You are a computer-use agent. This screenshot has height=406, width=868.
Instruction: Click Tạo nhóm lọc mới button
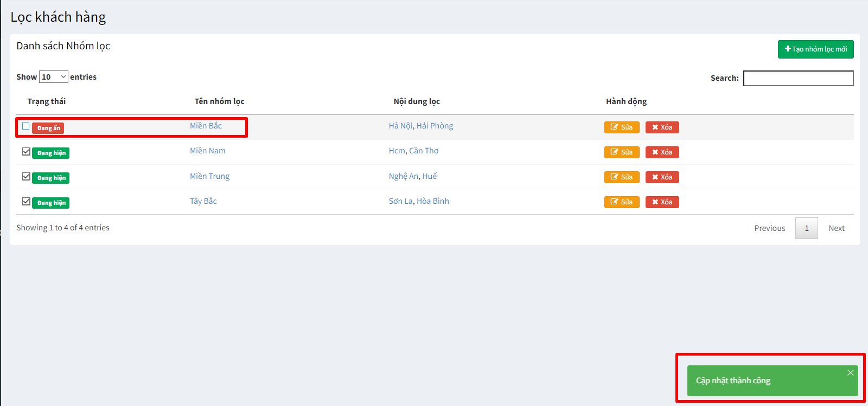click(x=816, y=49)
